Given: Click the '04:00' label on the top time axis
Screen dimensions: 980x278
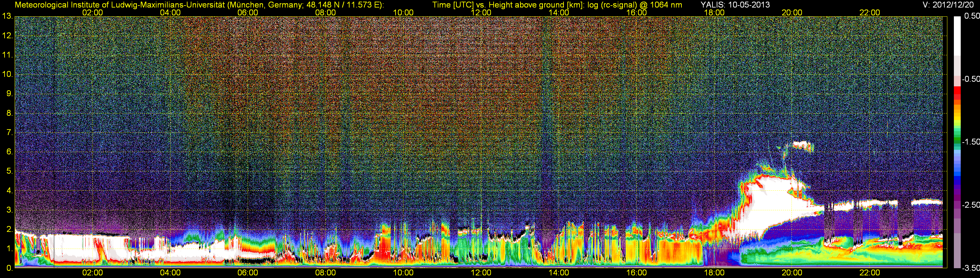Looking at the screenshot, I should pyautogui.click(x=170, y=12).
